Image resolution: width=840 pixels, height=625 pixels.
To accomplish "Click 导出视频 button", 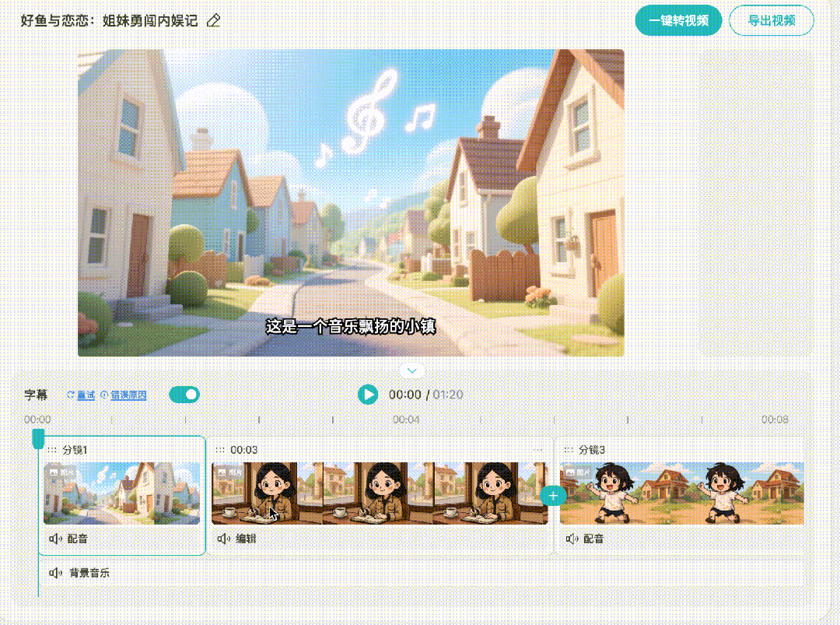I will [771, 21].
